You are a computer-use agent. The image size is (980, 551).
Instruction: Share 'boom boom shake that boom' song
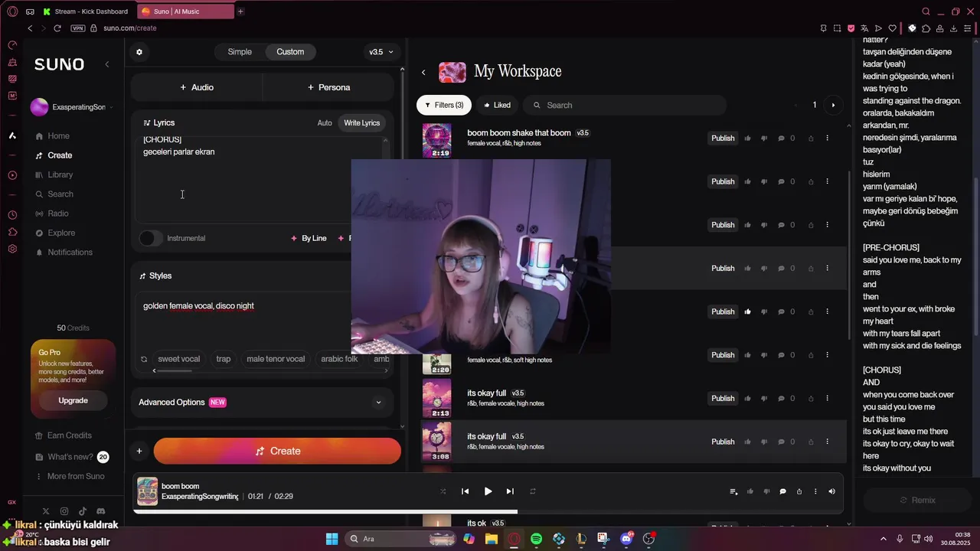(811, 139)
